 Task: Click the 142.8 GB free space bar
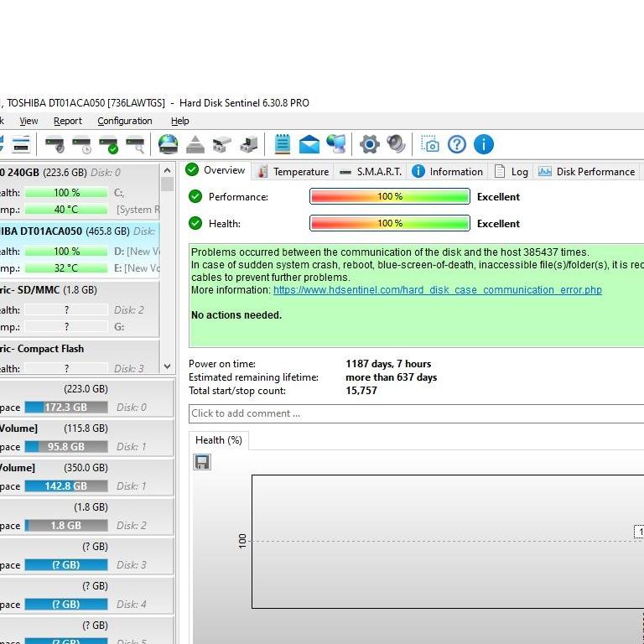pyautogui.click(x=66, y=486)
